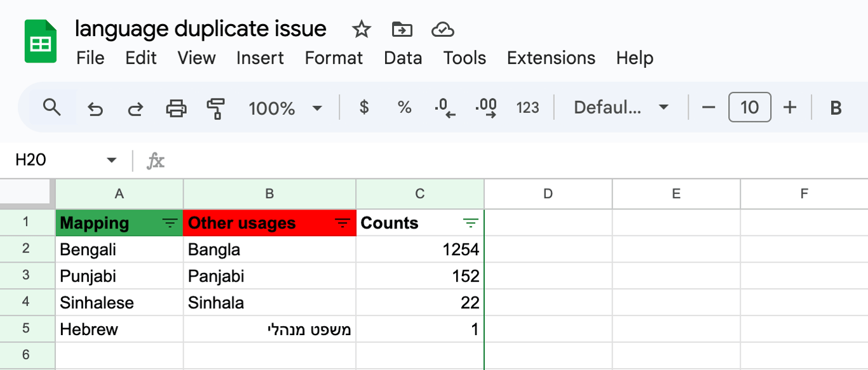
Task: Select column D header
Action: 548,194
